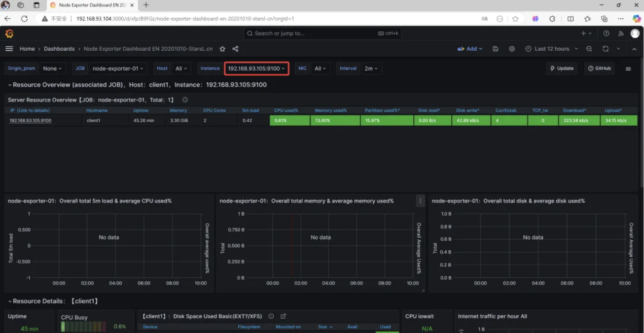Click the zoom out time range icon
Viewport: 644px width, 333px height.
pos(589,49)
